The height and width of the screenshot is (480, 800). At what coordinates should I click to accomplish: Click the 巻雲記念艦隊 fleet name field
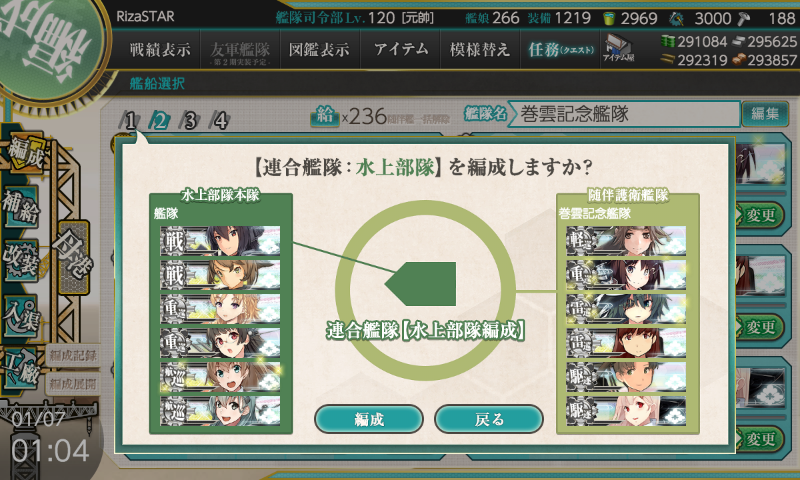pyautogui.click(x=625, y=114)
